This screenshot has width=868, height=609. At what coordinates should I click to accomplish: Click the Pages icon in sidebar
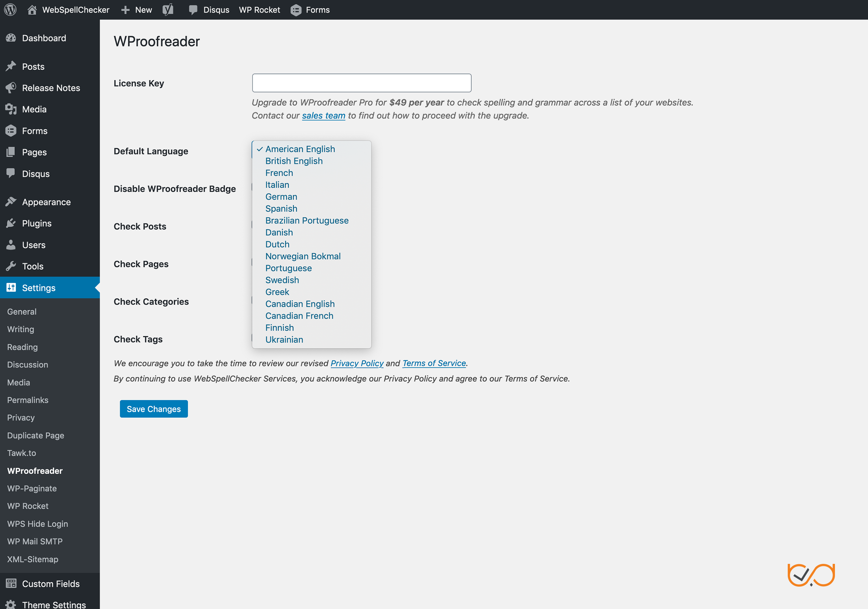11,152
